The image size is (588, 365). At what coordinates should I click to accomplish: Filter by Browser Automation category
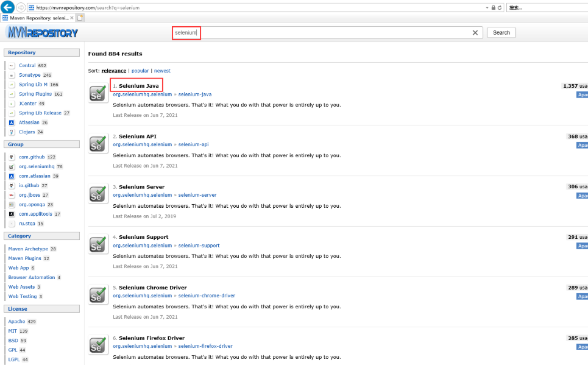pos(32,277)
